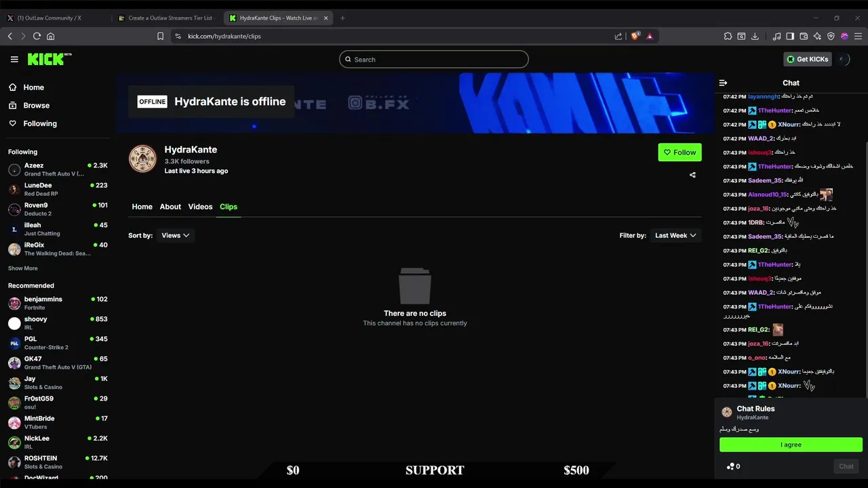Click the Get KICKs button
Viewport: 868px width, 488px height.
coord(807,60)
